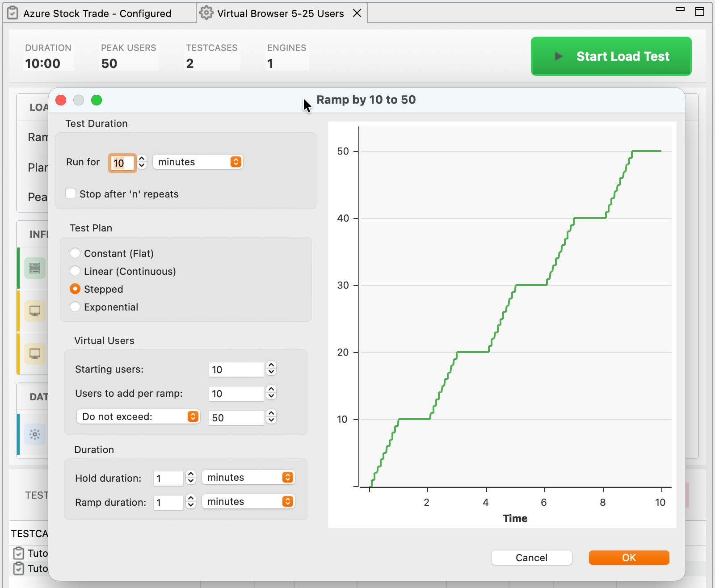Click the Do not exceed value field
The height and width of the screenshot is (588, 715).
(x=236, y=418)
